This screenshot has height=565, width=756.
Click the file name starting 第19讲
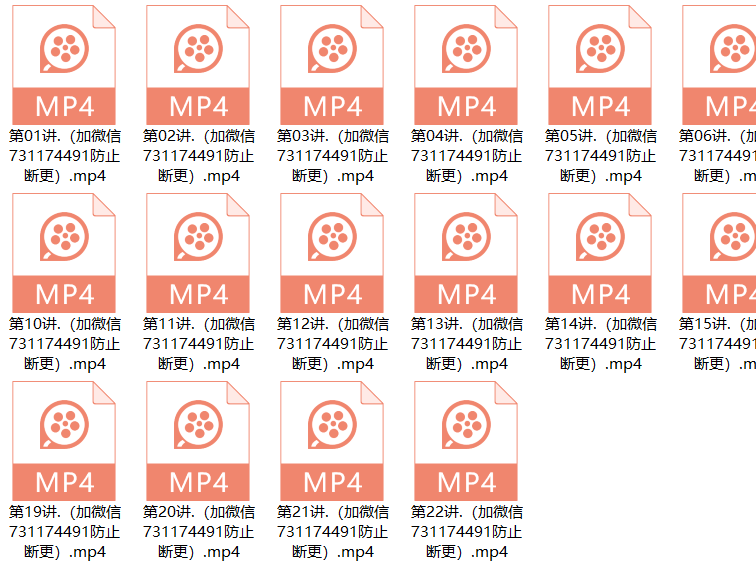point(65,532)
